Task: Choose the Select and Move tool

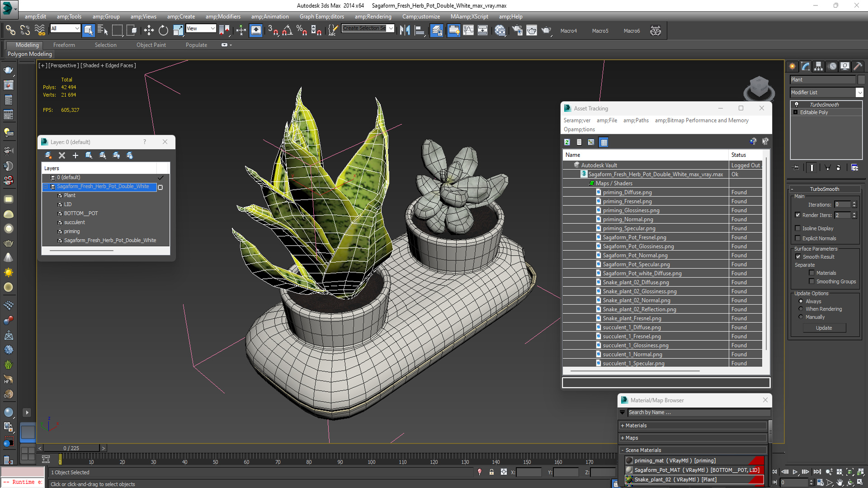Action: (x=149, y=30)
